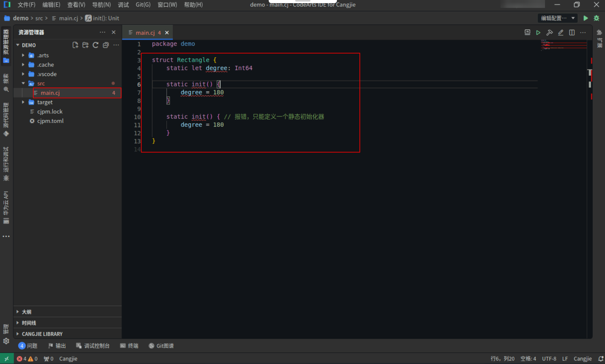Toggle the notifications bell in status bar
Screen dimensions: 605x364
[x=601, y=359]
